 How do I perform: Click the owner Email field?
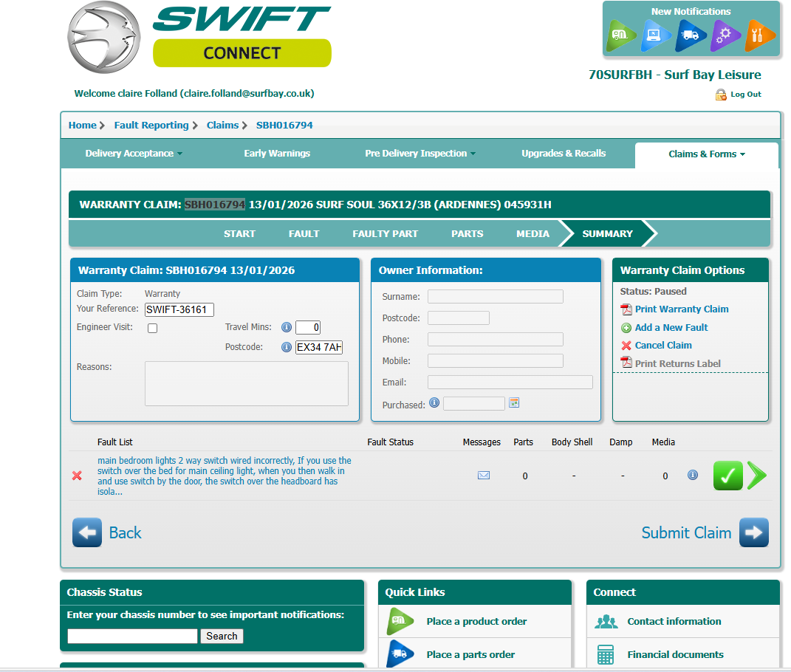coord(510,382)
